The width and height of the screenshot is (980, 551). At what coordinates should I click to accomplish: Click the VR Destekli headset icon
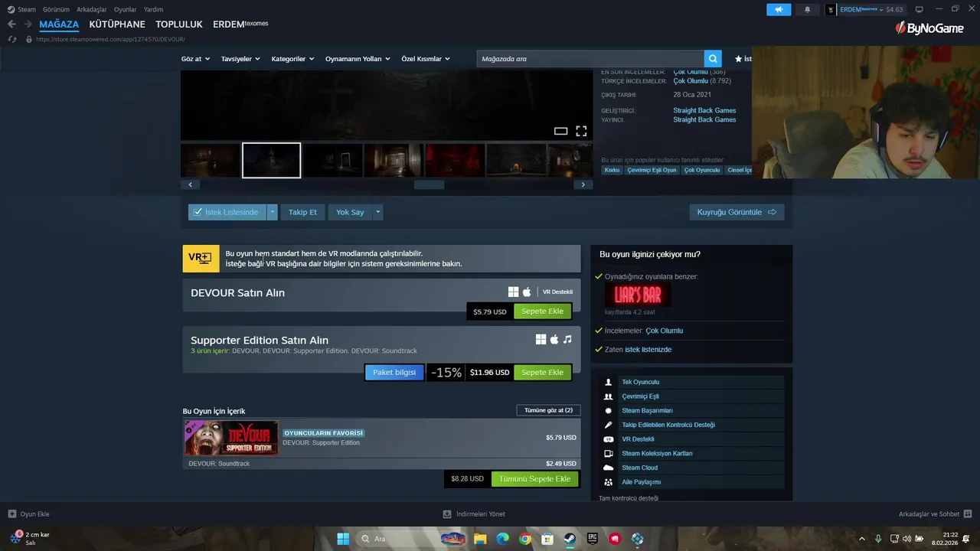click(609, 439)
